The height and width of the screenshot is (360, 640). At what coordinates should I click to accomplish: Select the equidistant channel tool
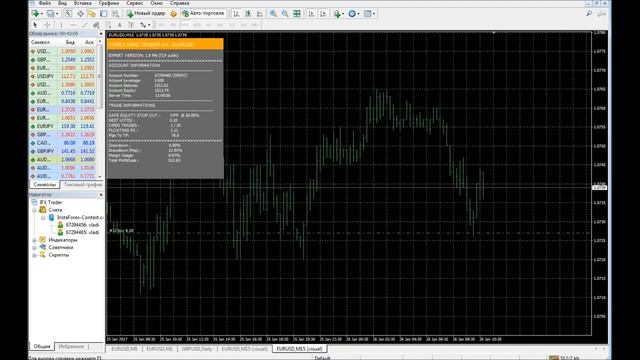click(x=96, y=25)
